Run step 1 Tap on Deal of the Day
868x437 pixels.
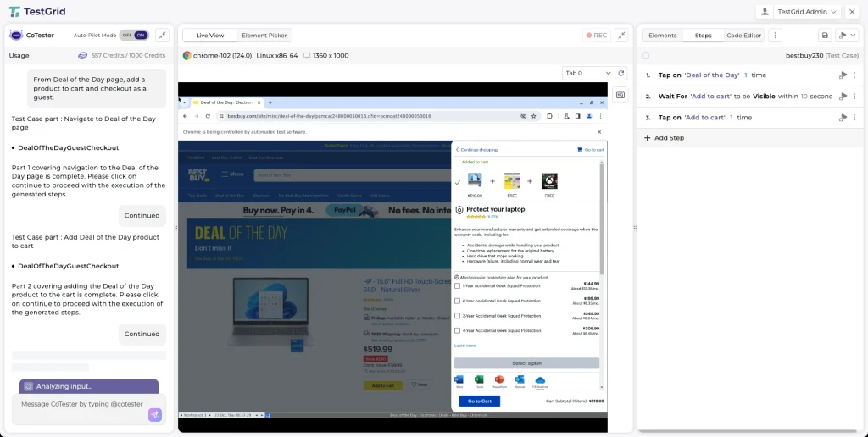[843, 75]
